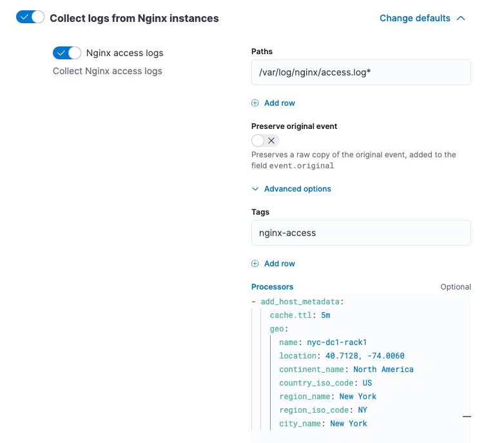Toggle off Collect logs from Nginx instances

[x=31, y=18]
